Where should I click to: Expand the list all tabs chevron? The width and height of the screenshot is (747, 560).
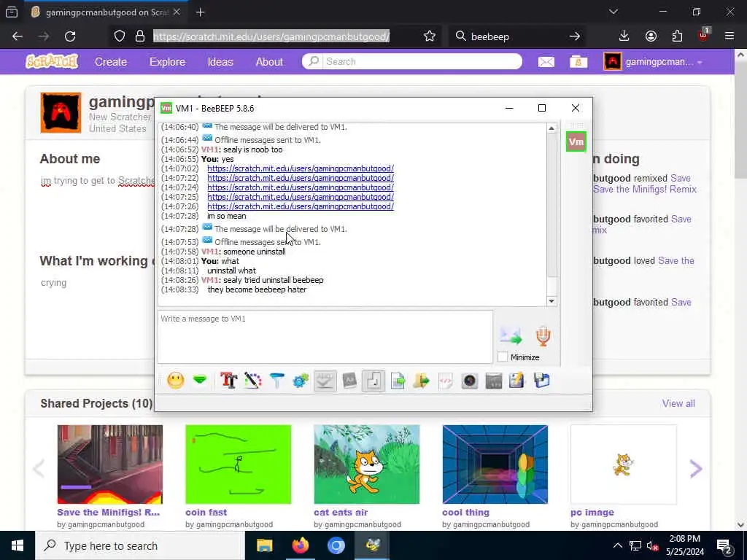[614, 12]
